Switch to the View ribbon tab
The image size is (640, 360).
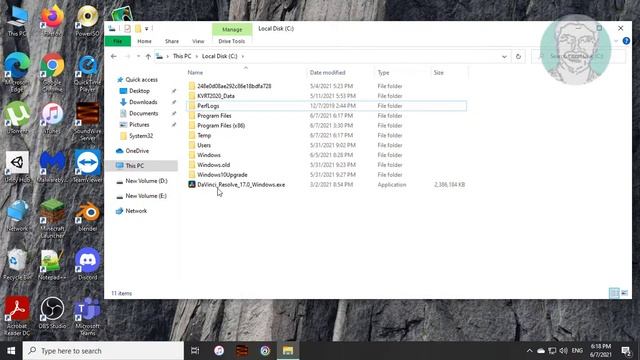(198, 41)
